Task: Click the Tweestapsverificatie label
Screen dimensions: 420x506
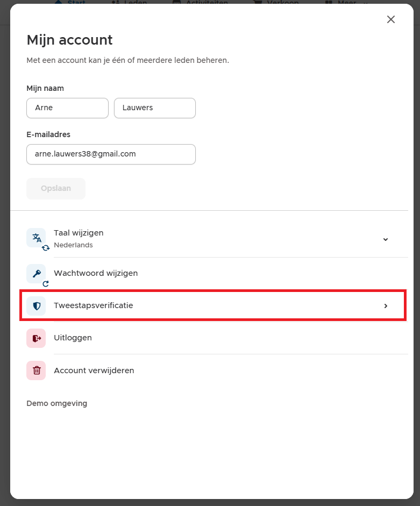Action: click(x=93, y=305)
